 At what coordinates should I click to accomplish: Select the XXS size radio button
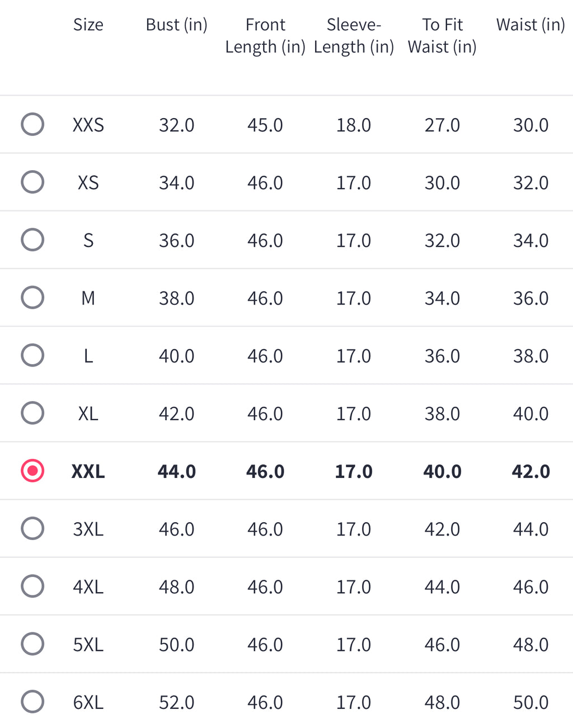coord(32,124)
